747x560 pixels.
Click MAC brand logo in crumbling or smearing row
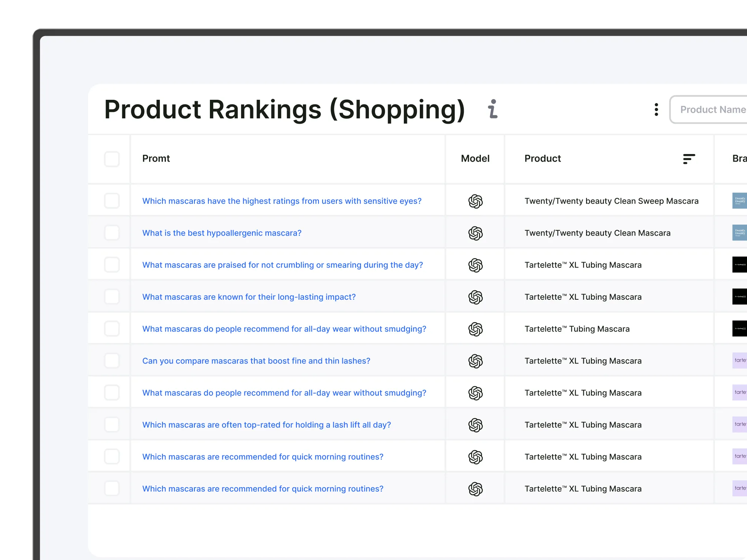[739, 264]
